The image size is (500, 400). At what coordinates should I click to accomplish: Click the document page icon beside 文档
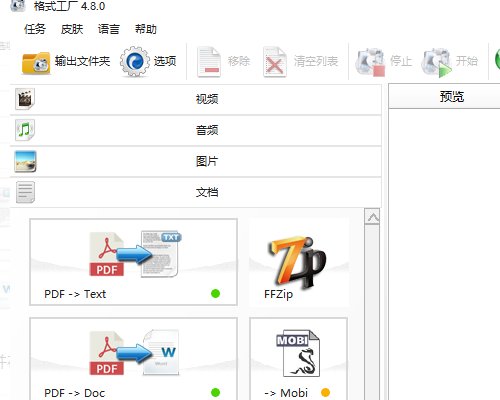25,192
